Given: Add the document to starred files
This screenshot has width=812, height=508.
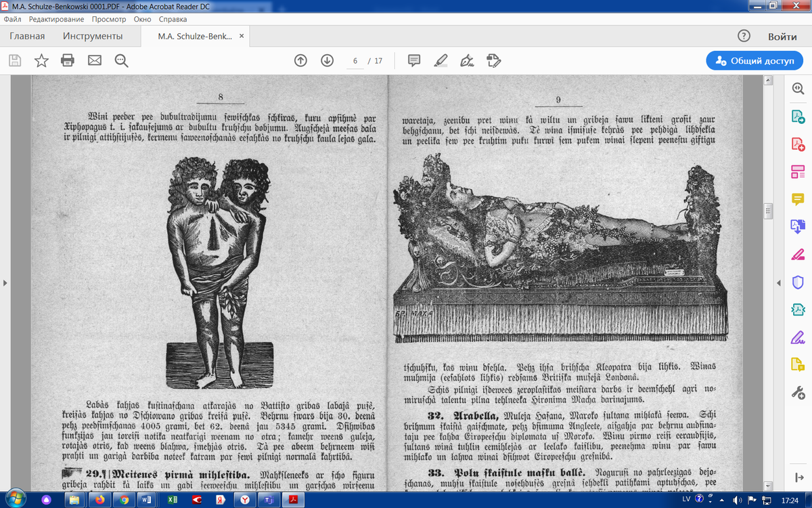Looking at the screenshot, I should pyautogui.click(x=41, y=61).
